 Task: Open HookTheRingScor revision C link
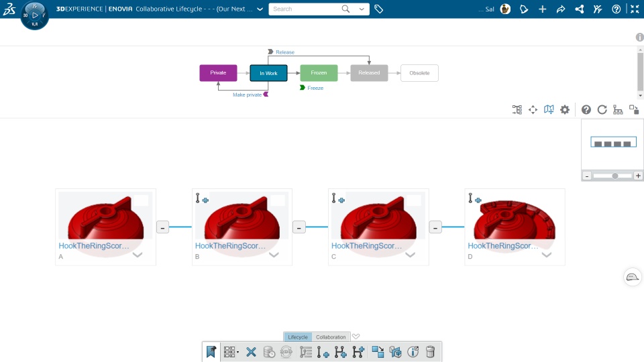[x=366, y=246]
